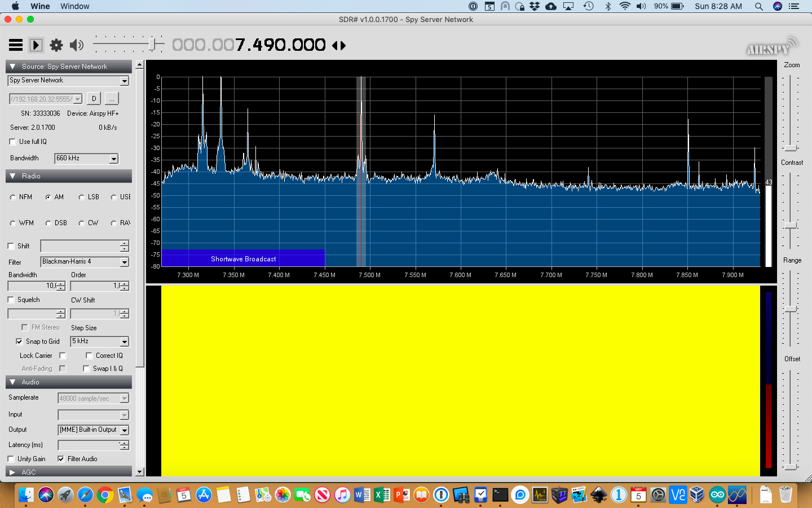The height and width of the screenshot is (508, 812).
Task: Collapse the Radio panel
Action: tap(12, 176)
